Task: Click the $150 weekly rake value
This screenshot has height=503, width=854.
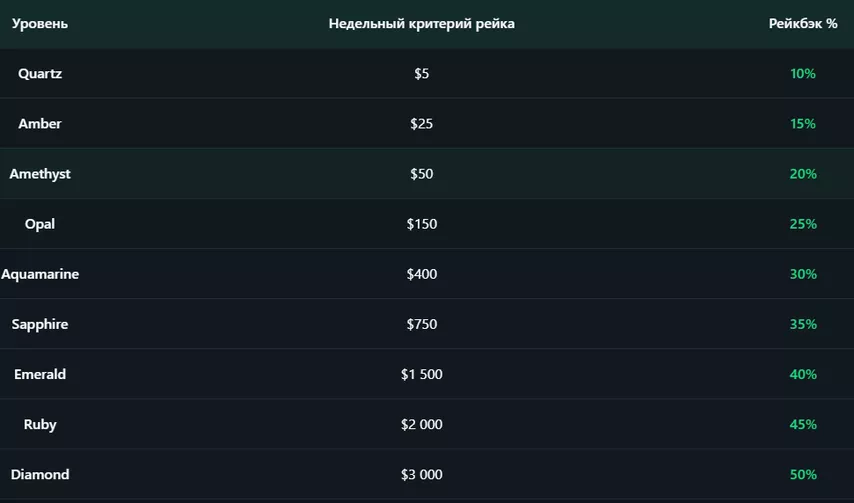Action: pos(421,224)
